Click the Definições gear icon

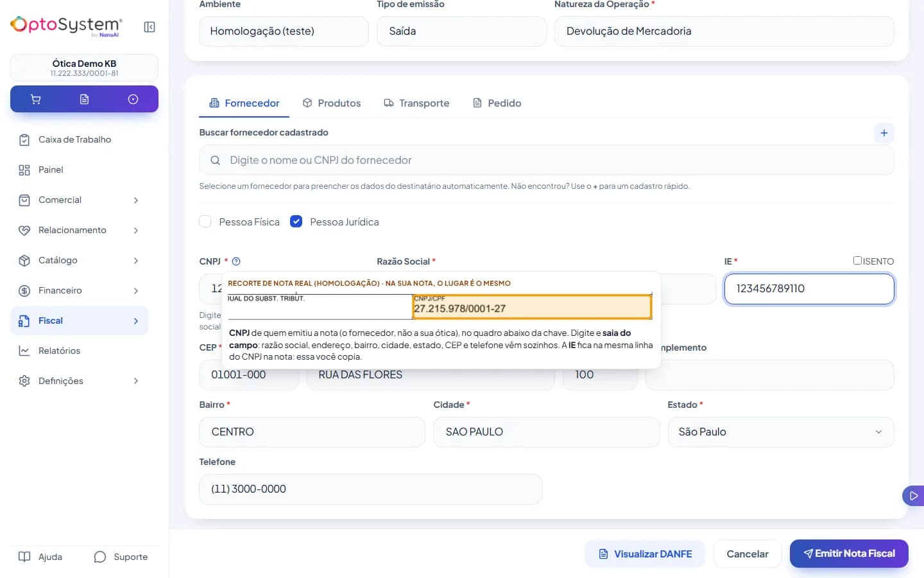point(24,381)
